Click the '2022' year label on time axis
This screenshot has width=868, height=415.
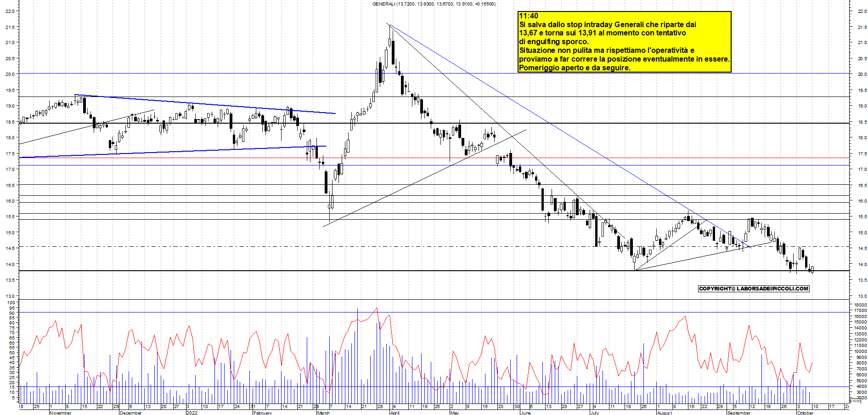click(x=192, y=413)
